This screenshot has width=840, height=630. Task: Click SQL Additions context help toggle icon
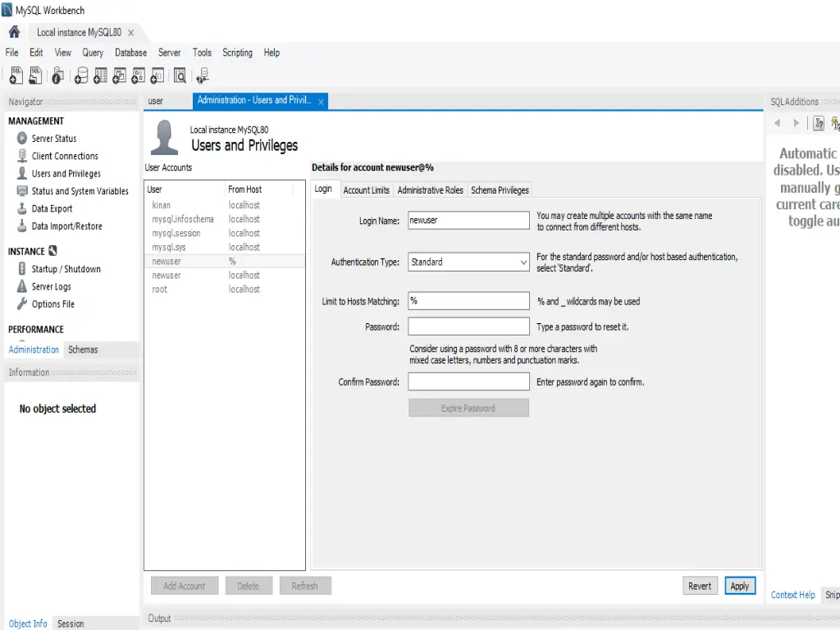pos(819,123)
